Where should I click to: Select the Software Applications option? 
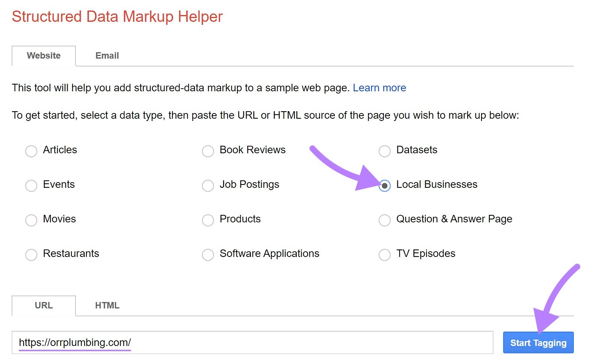click(208, 255)
